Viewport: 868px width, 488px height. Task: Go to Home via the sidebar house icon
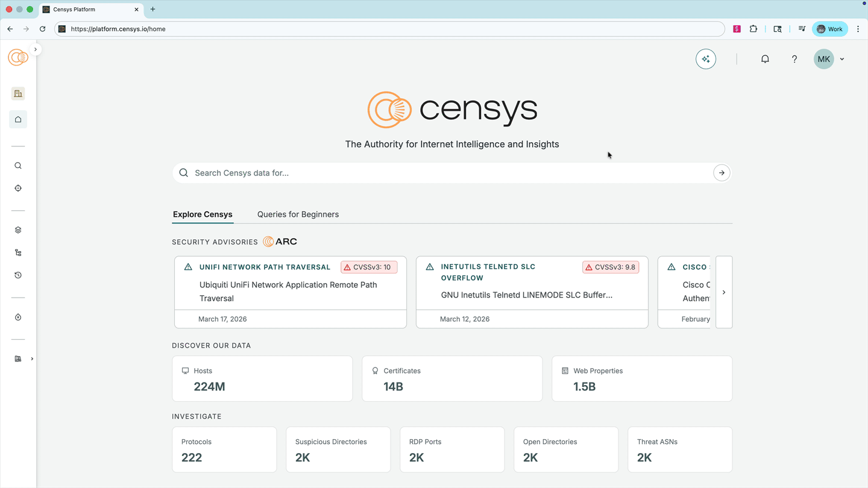point(18,119)
